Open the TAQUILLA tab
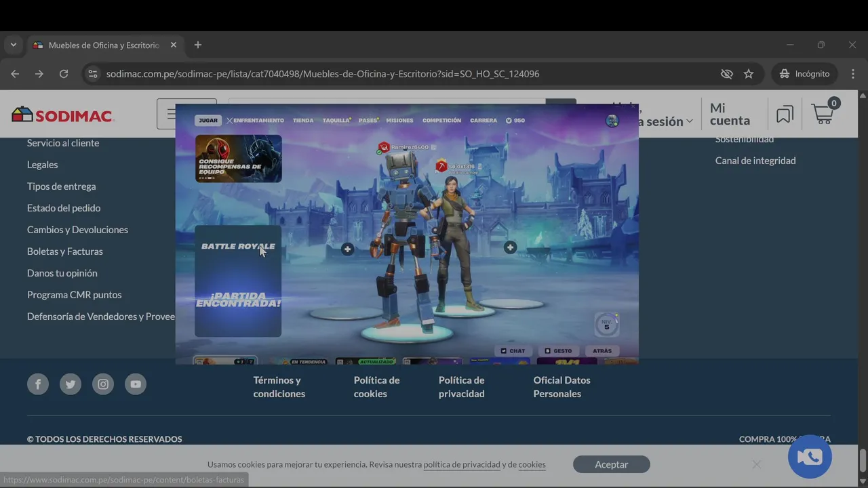868x488 pixels. tap(336, 121)
